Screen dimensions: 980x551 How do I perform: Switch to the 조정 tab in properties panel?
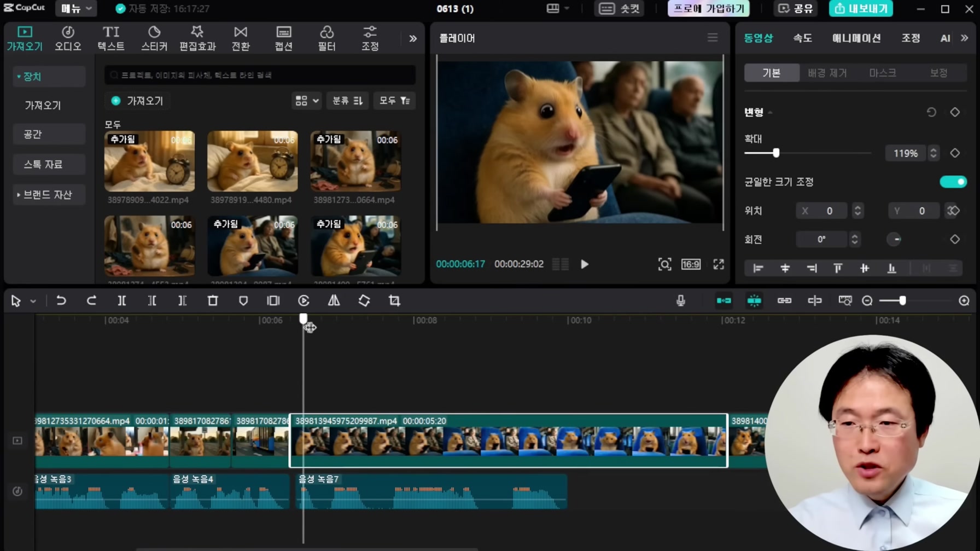pyautogui.click(x=911, y=38)
